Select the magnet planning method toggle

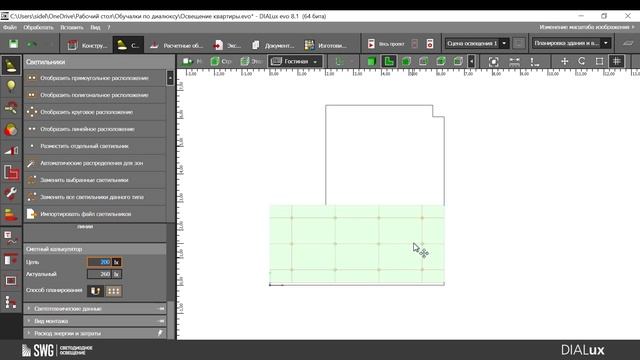click(x=96, y=291)
